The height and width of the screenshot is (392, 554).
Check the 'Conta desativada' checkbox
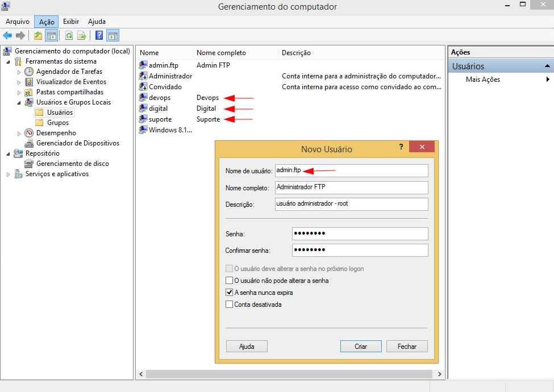pyautogui.click(x=229, y=305)
